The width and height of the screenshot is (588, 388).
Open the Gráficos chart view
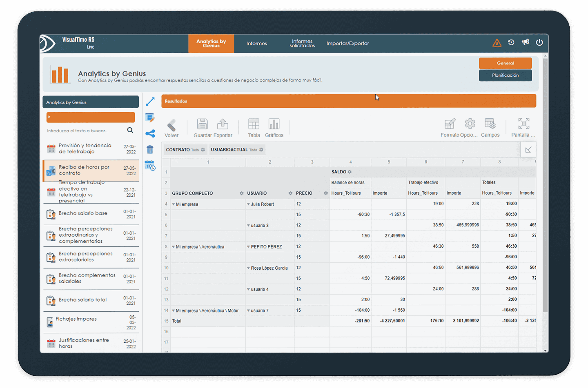pos(274,124)
